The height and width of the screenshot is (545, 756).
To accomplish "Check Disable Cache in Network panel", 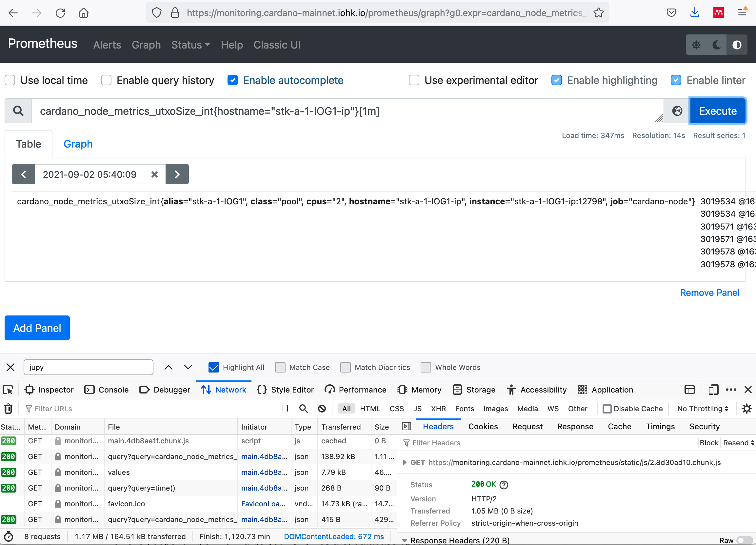I will pos(607,409).
